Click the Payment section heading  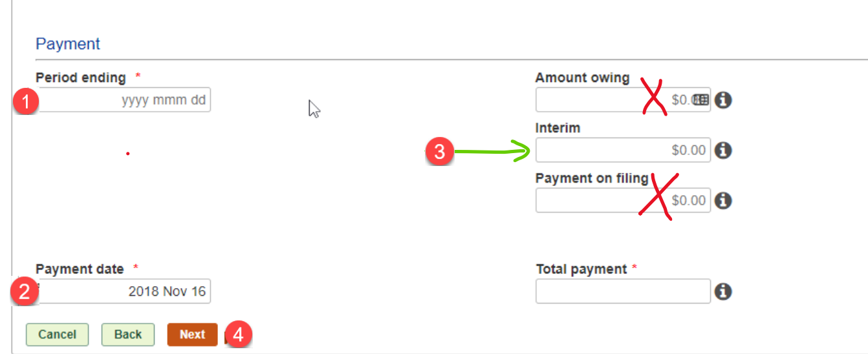click(68, 44)
